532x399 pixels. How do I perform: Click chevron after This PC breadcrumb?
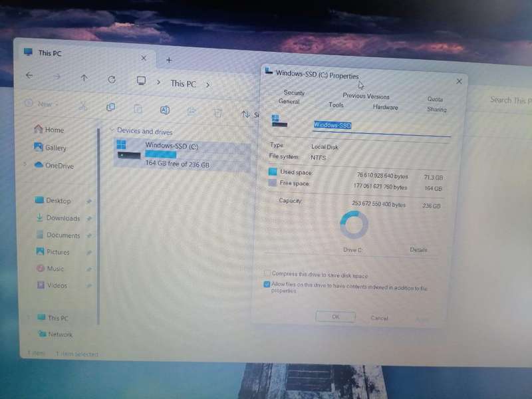pyautogui.click(x=208, y=85)
